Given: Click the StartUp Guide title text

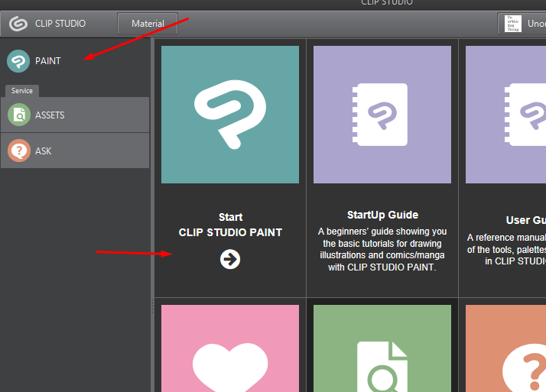Looking at the screenshot, I should click(x=382, y=215).
